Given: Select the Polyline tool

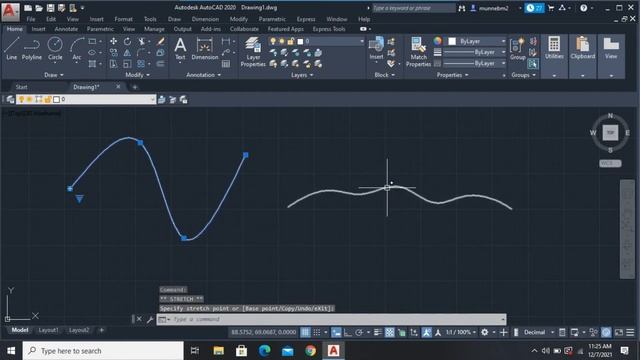Looking at the screenshot, I should point(31,49).
